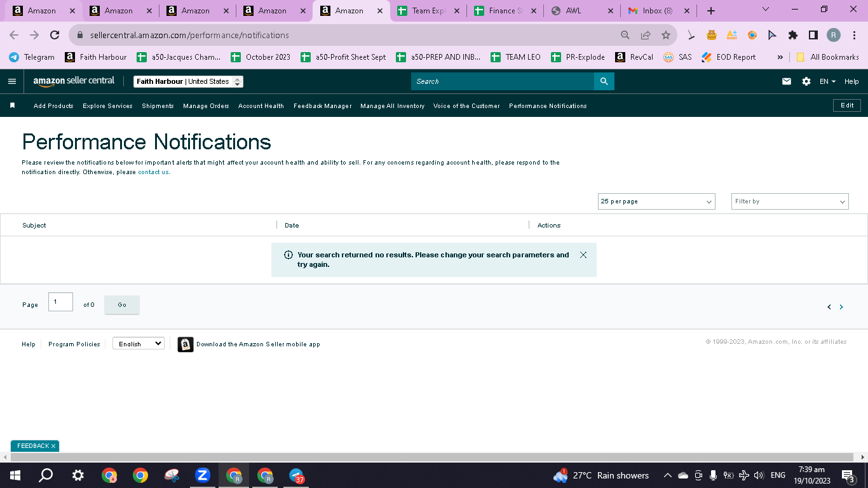Click the bookmark flag icon beside Add Products
868x488 pixels.
12,105
